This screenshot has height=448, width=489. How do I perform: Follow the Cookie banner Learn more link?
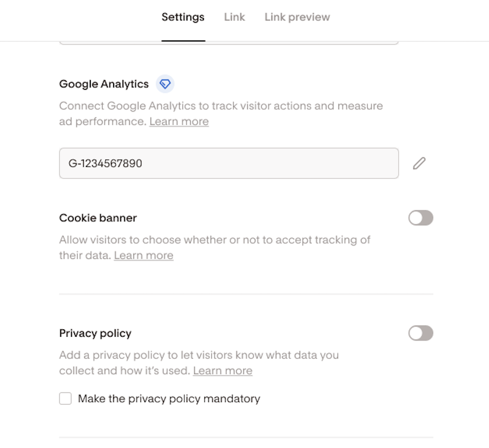pyautogui.click(x=144, y=255)
